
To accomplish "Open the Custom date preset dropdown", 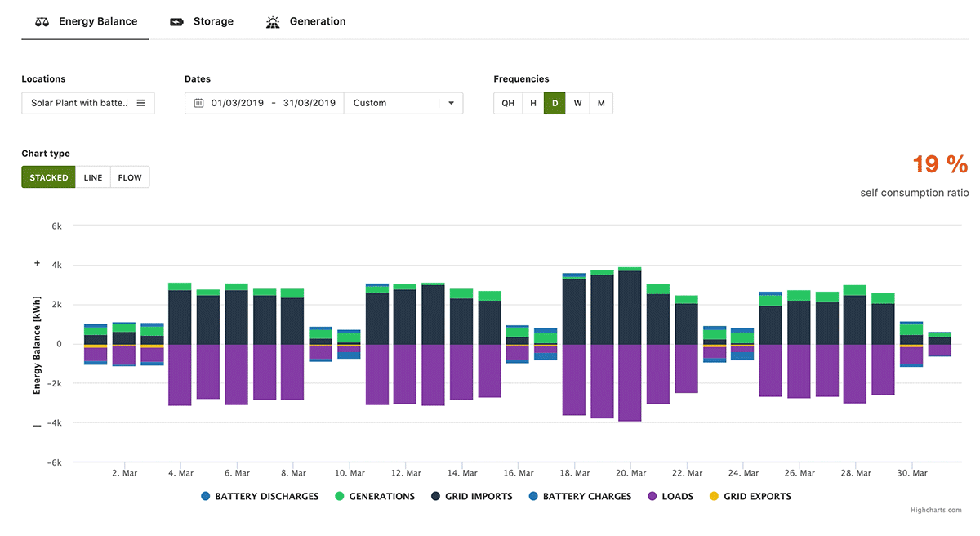I will [x=403, y=103].
